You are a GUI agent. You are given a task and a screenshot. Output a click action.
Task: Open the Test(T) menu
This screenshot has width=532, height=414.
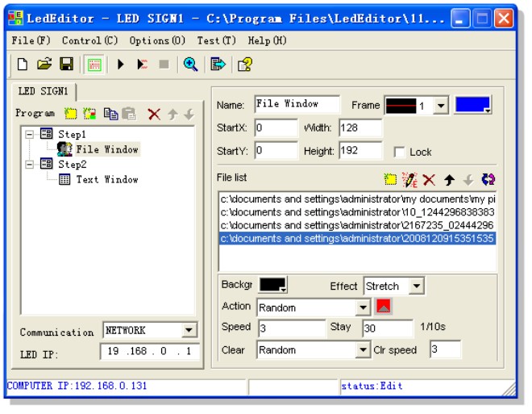(x=217, y=40)
